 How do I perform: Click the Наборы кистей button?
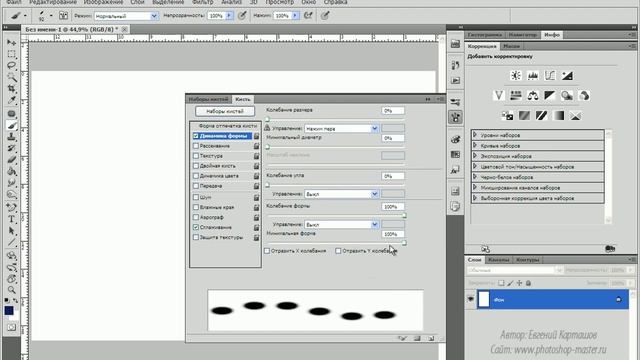click(x=225, y=111)
